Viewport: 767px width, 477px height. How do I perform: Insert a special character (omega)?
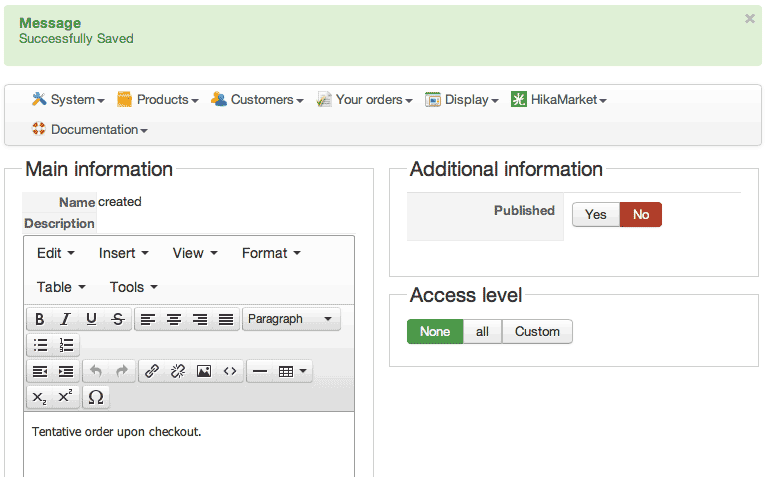[x=95, y=397]
